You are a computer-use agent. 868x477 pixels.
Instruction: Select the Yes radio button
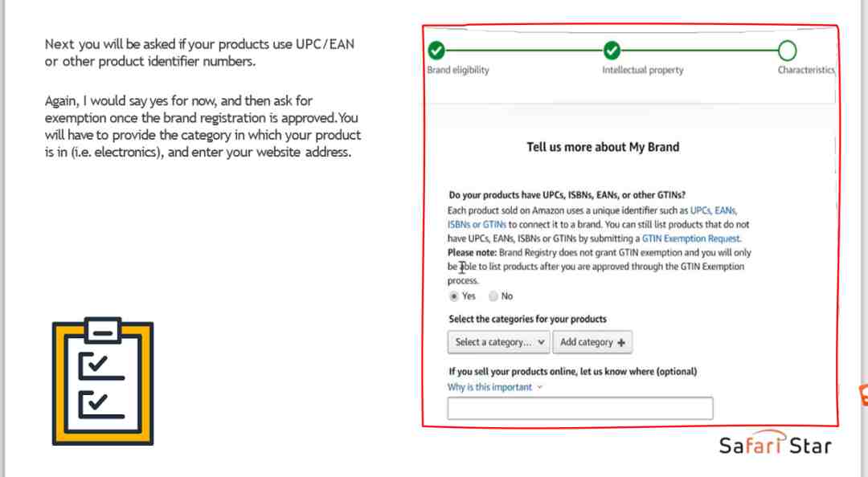(454, 296)
